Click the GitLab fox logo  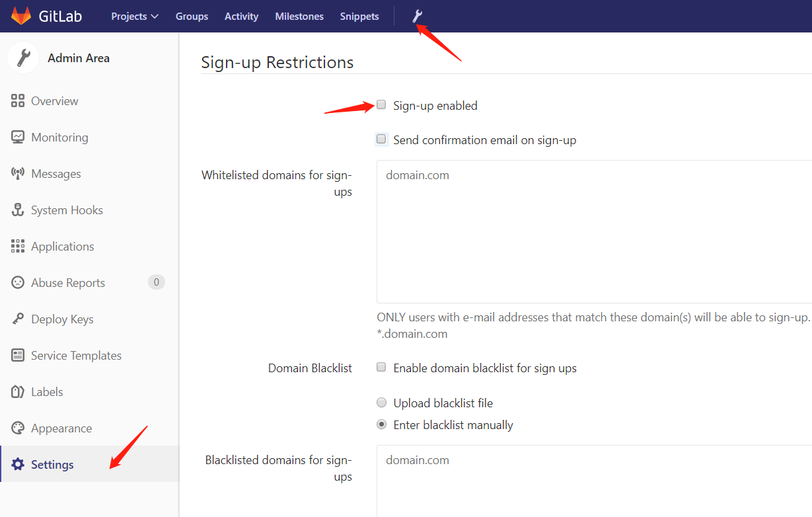[21, 16]
